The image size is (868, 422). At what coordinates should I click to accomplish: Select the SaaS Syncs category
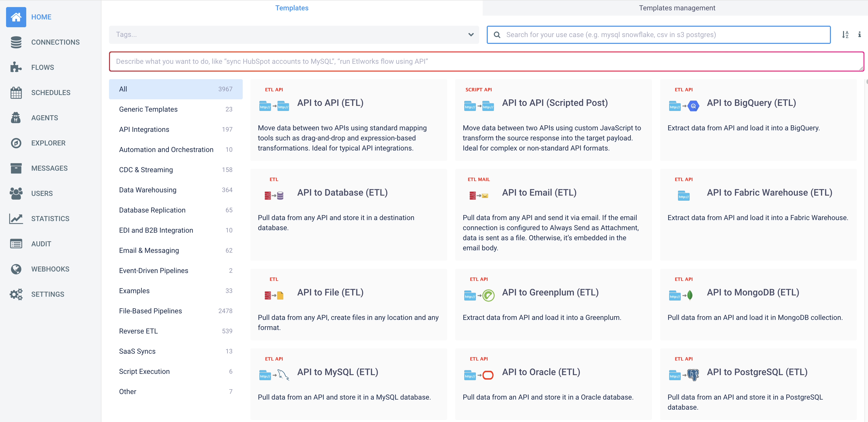(176, 351)
